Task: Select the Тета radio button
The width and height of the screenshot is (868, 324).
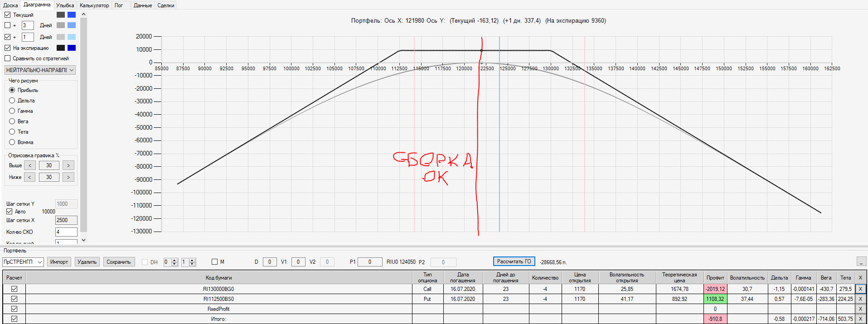Action: click(x=12, y=132)
